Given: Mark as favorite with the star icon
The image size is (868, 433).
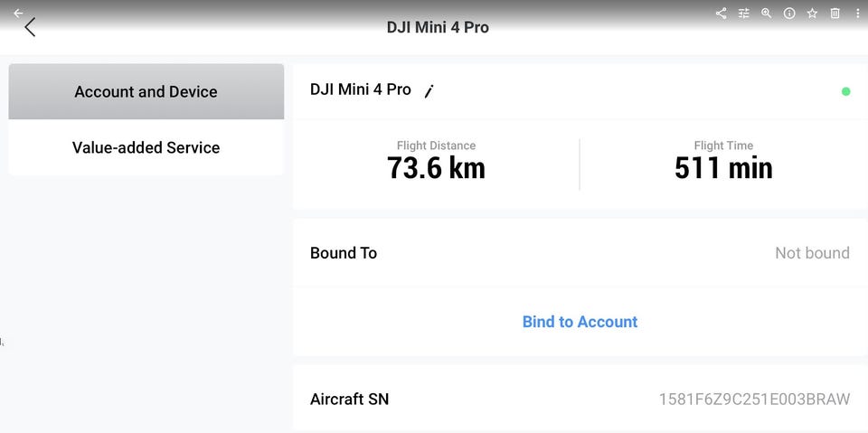Looking at the screenshot, I should pos(812,14).
